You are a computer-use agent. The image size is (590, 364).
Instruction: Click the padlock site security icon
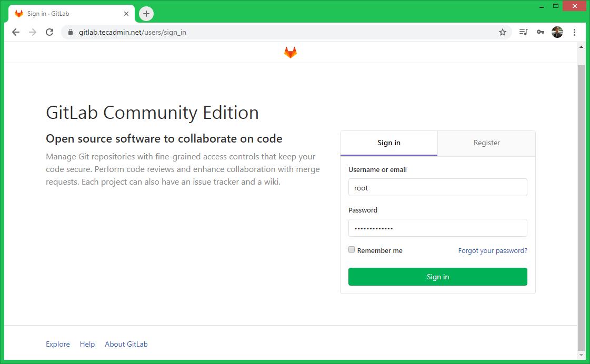click(71, 32)
